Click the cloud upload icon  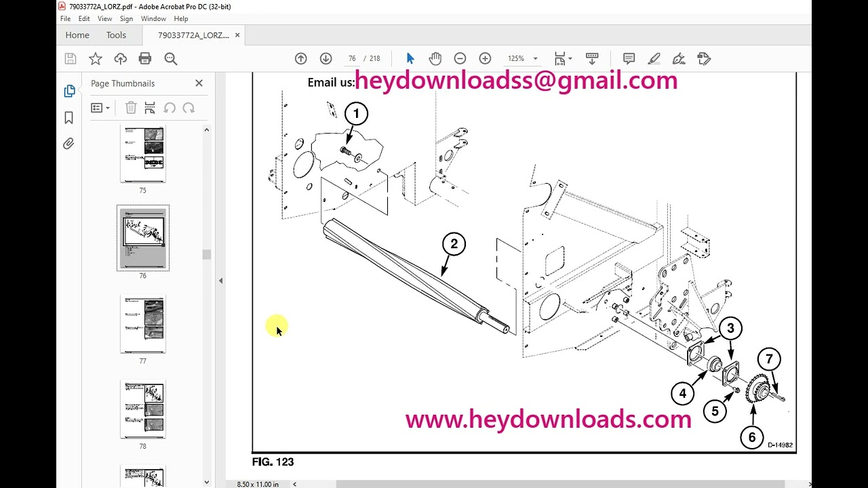(120, 59)
